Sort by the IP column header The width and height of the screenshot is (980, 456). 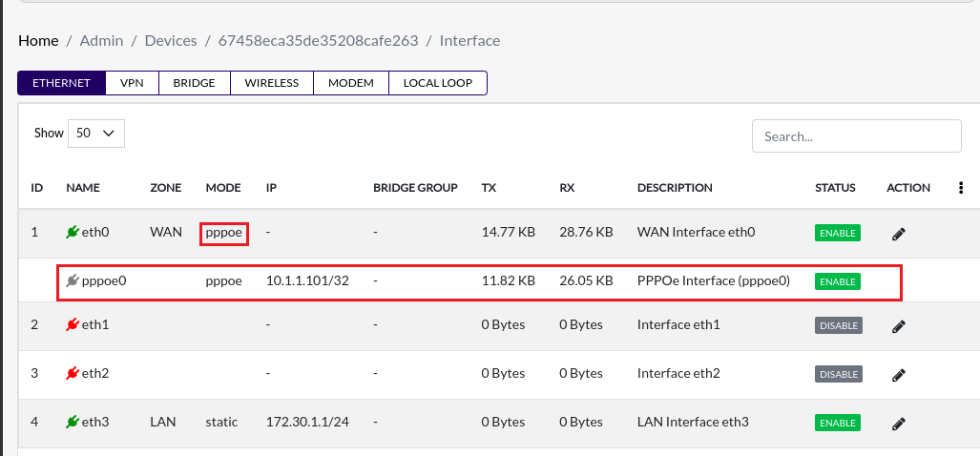271,188
